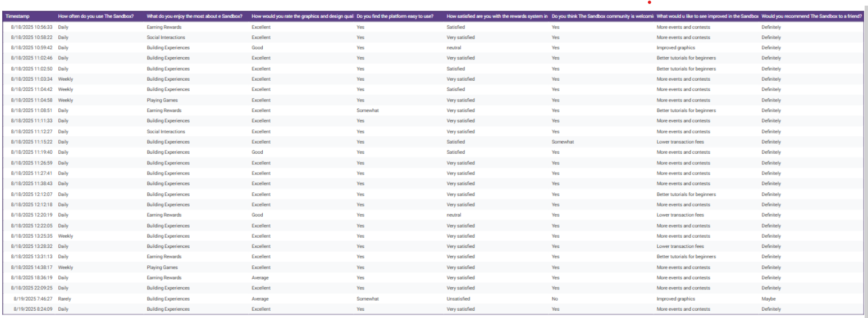Click timestamp 8/18/2025 12:12:07
This screenshot has width=868, height=318.
[31, 195]
